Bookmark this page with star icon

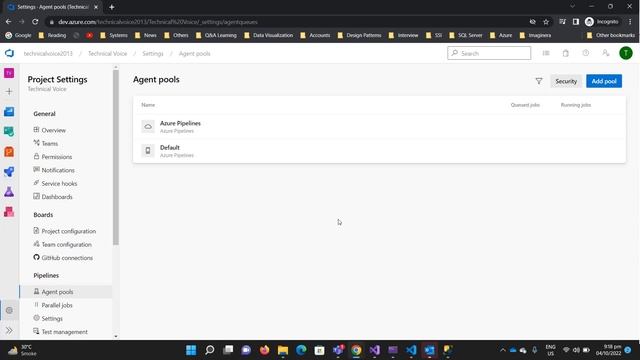pyautogui.click(x=546, y=22)
